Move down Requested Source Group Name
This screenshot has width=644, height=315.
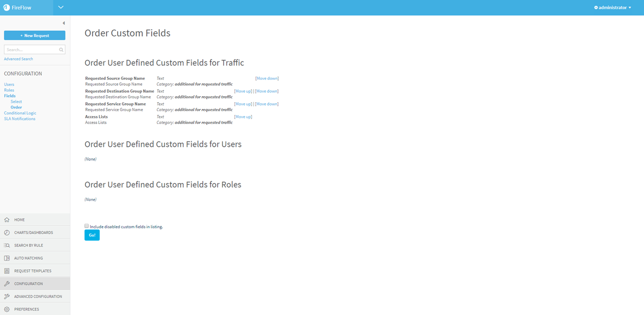click(267, 78)
